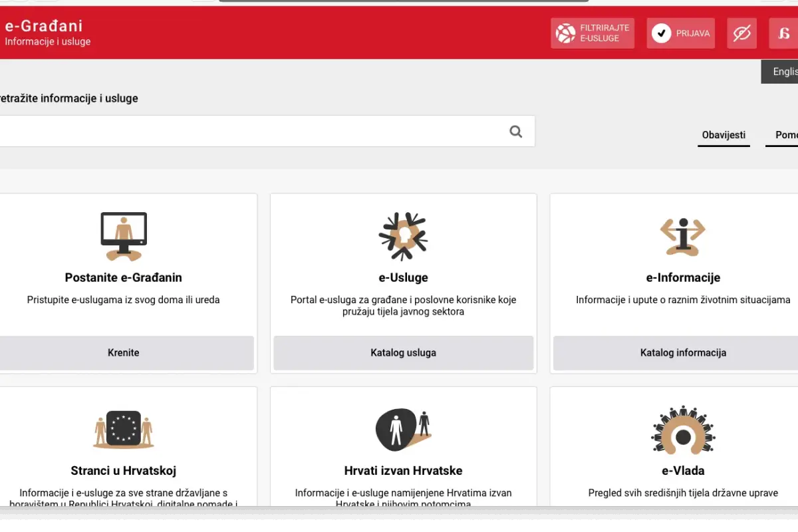The width and height of the screenshot is (798, 532).
Task: Click 'Pregled svih središnjih tijela' description
Action: [683, 493]
